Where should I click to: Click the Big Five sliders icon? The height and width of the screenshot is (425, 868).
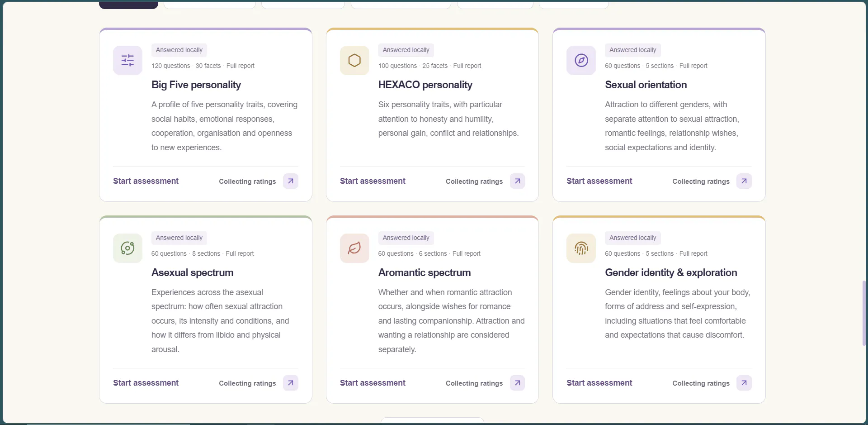coord(127,60)
